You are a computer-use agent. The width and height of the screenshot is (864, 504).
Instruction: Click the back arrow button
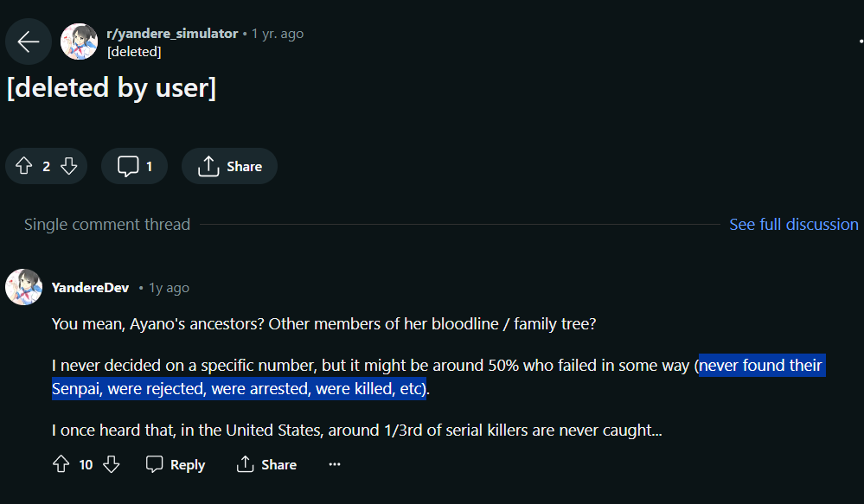[29, 41]
